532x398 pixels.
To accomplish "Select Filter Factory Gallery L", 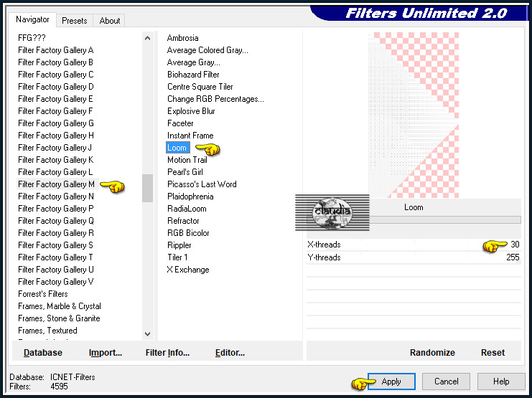I will 55,172.
